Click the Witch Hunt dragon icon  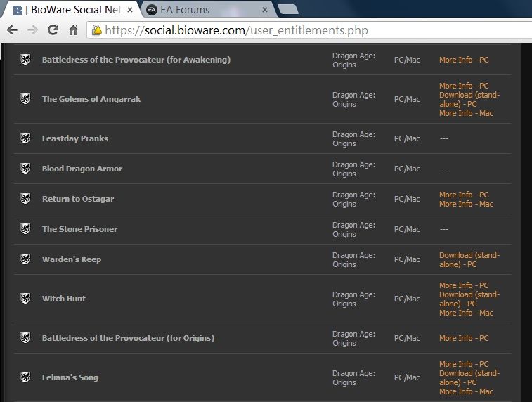click(25, 299)
